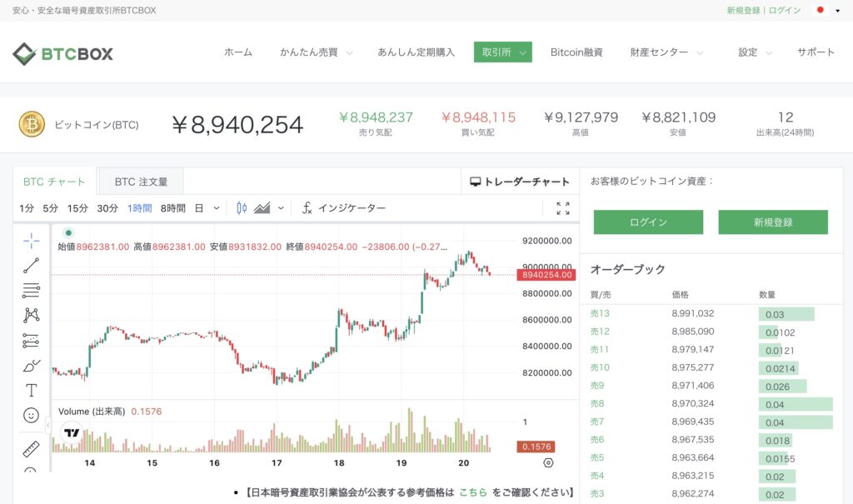The width and height of the screenshot is (853, 504).
Task: Set chart interval to 1分
Action: pos(27,208)
